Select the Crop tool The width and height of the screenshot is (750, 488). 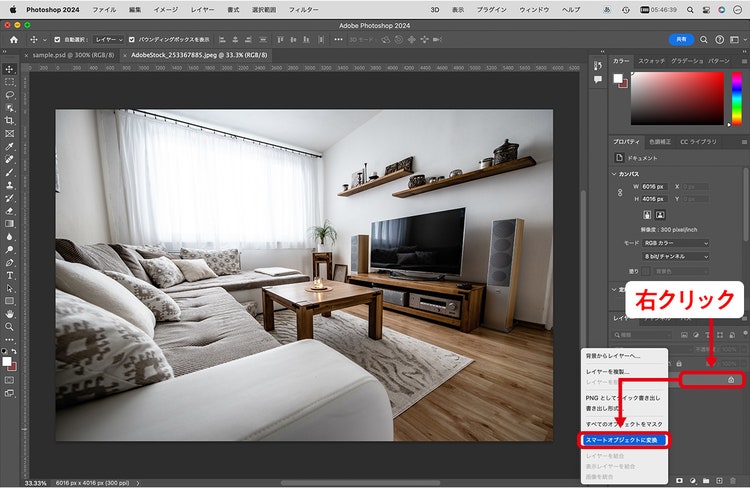9,121
